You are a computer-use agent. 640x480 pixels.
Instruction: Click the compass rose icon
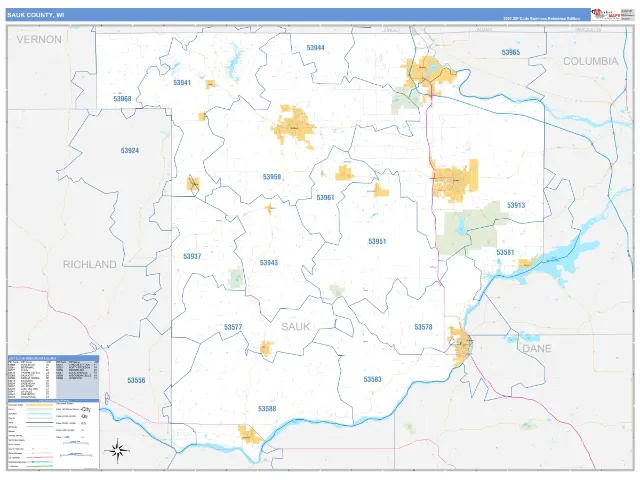tap(117, 451)
